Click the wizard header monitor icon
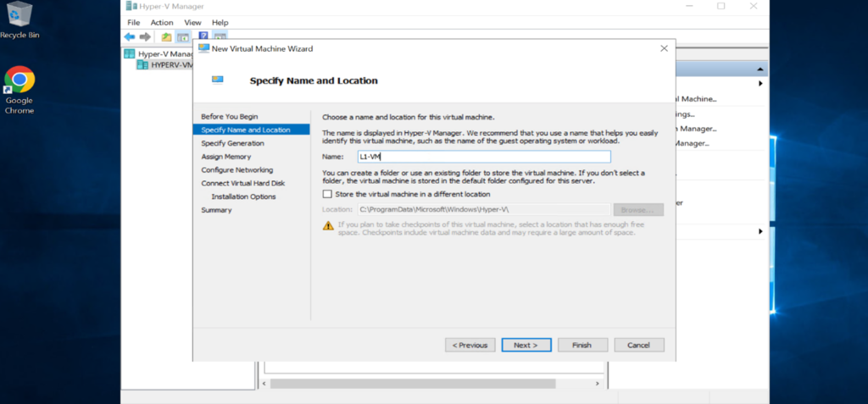This screenshot has height=404, width=868. point(218,80)
